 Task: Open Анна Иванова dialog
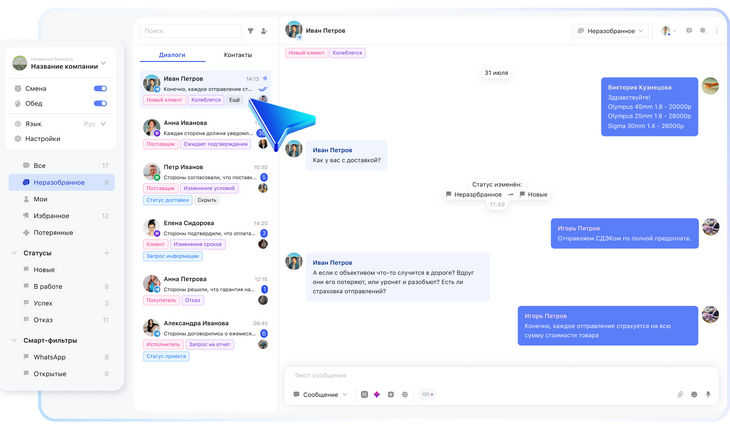click(x=205, y=134)
